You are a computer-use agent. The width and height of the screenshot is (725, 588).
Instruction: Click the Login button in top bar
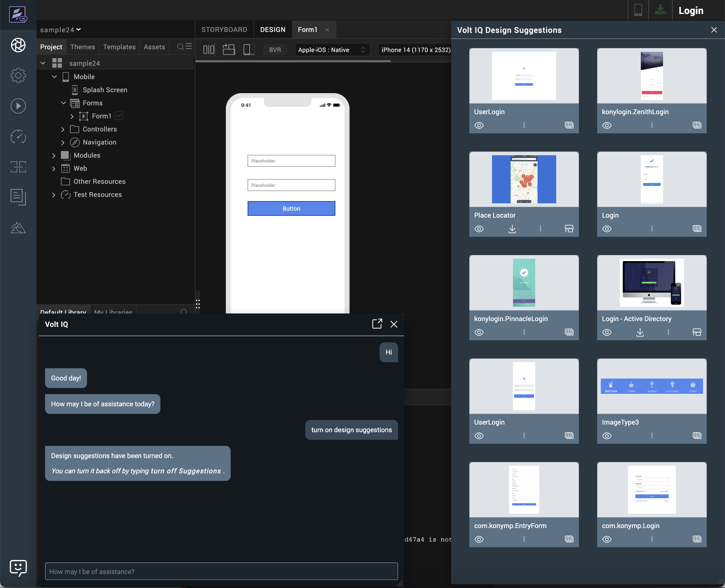tap(691, 10)
